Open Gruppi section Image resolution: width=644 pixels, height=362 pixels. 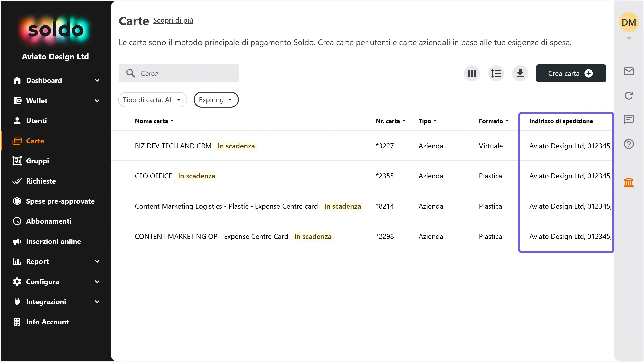tap(37, 161)
